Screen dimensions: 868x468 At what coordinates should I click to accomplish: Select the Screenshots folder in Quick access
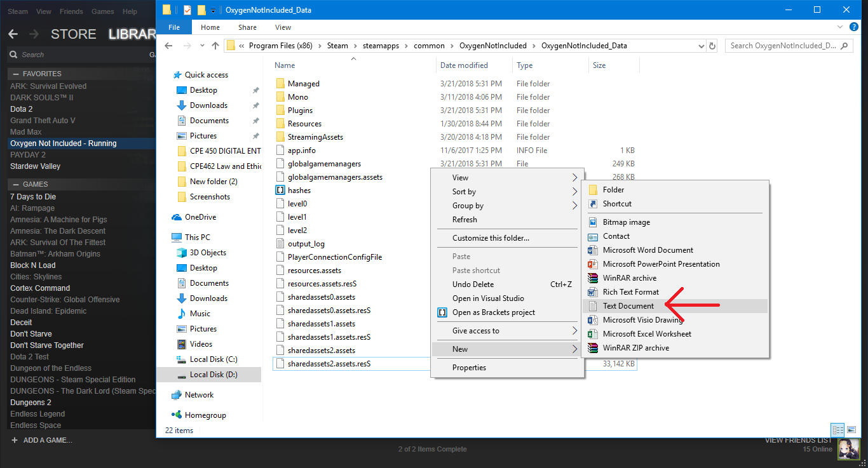[210, 197]
